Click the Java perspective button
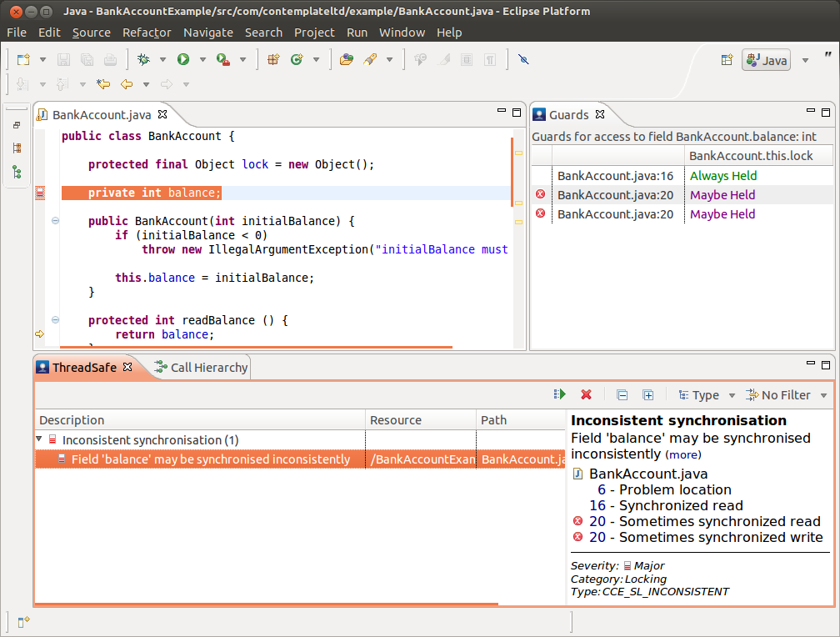 (x=766, y=60)
